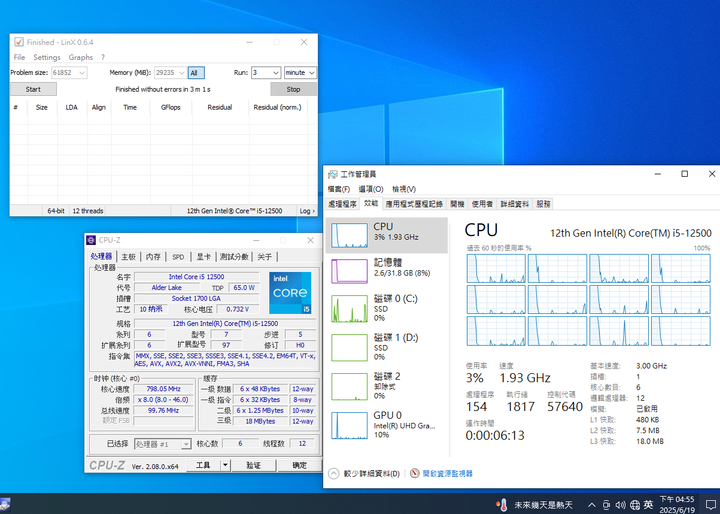Screen dimensions: 720x514
Task: Show hidden system tray icons
Action: coord(591,505)
